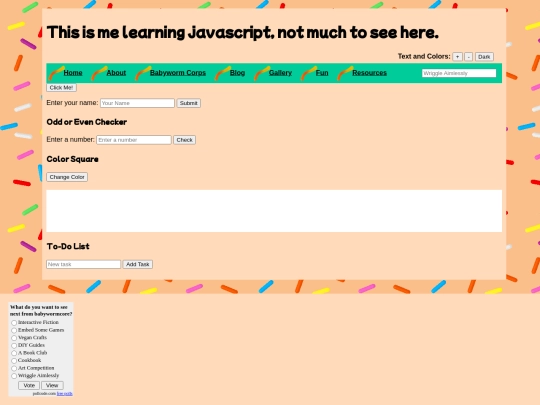Decrease text size with the - button

(468, 57)
